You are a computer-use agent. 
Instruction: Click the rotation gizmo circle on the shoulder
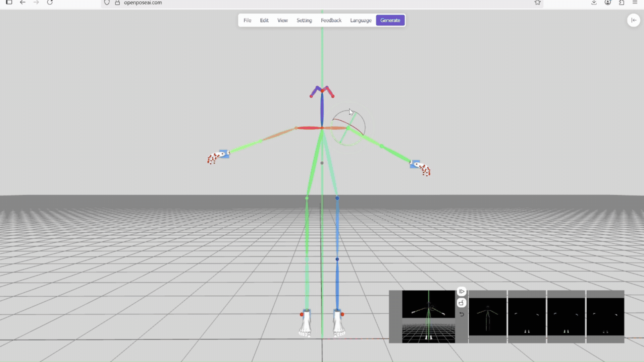point(348,127)
